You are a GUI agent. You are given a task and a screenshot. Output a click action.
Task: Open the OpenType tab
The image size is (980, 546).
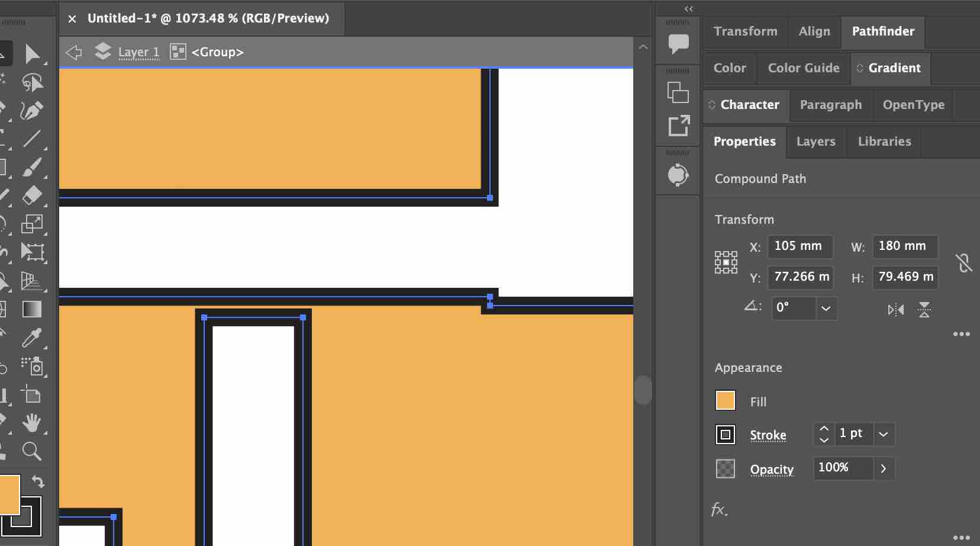click(914, 105)
